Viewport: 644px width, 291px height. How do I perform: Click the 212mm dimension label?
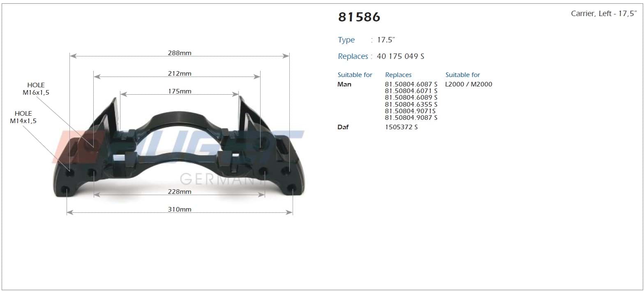point(180,74)
